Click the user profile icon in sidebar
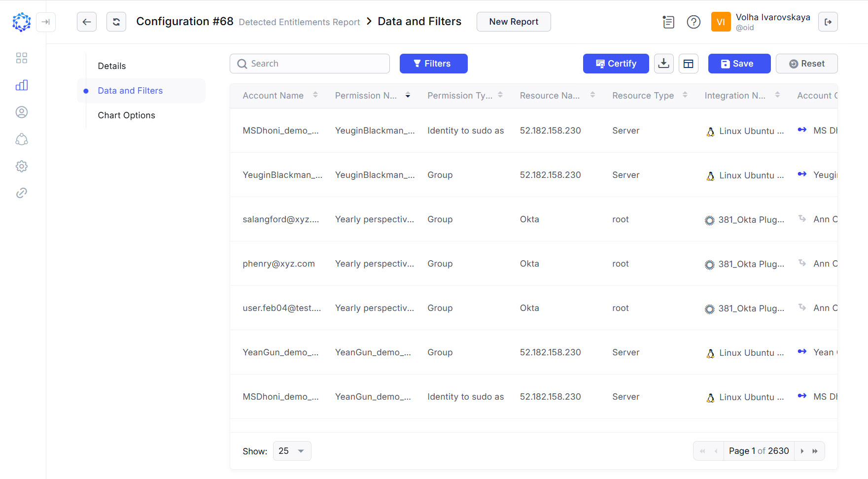Screen dimensions: 868x479 [x=22, y=112]
